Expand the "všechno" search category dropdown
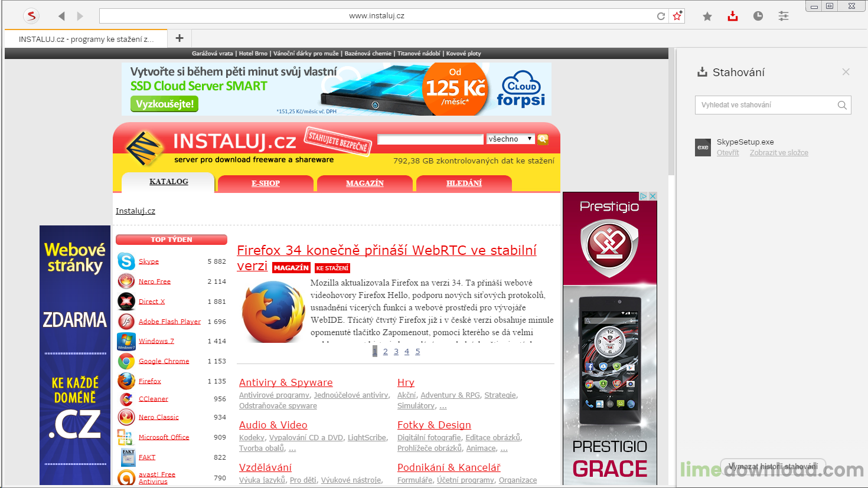This screenshot has width=868, height=488. (x=510, y=139)
